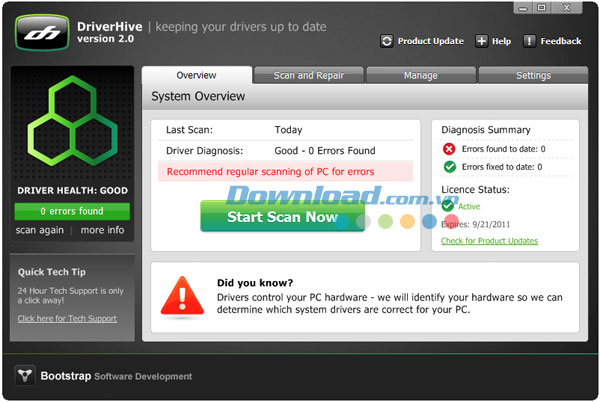This screenshot has height=402, width=600.
Task: Open the Feedback label link
Action: pyautogui.click(x=561, y=41)
